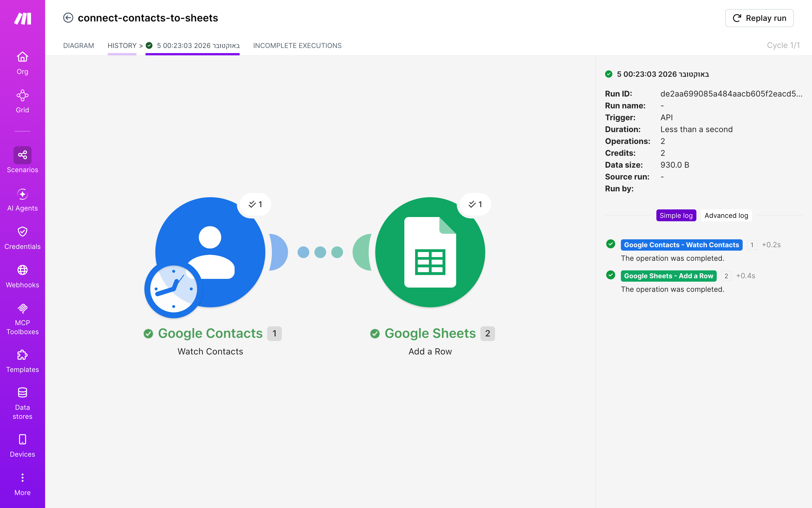Select the run timestamp tab

193,46
